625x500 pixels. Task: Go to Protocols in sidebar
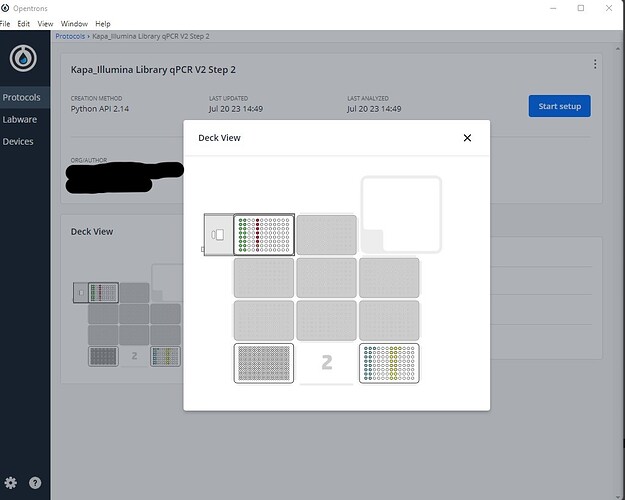pos(22,97)
